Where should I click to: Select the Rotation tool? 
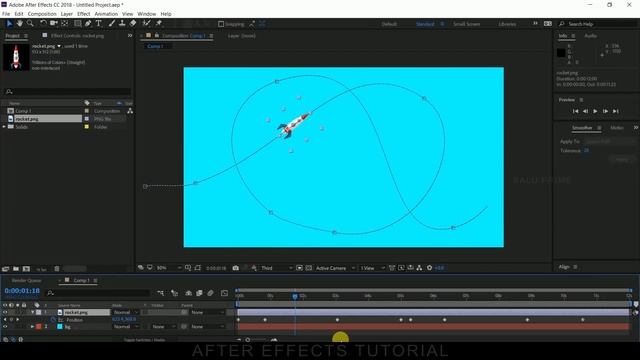point(43,24)
